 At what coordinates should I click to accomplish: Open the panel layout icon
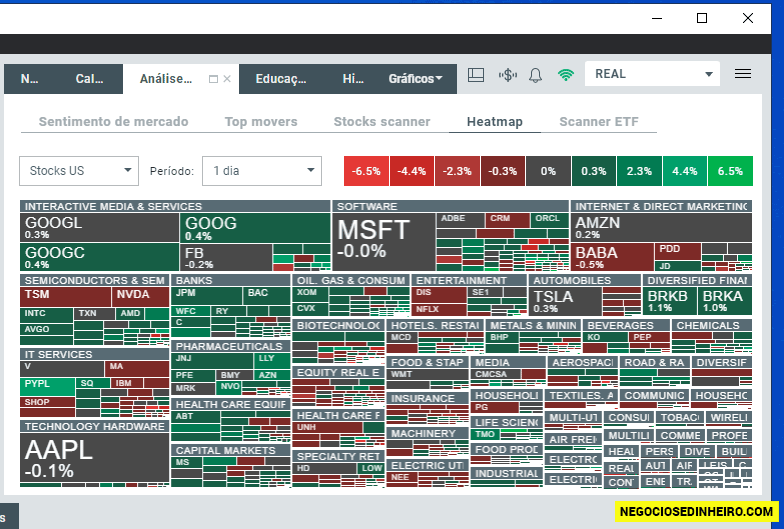(x=476, y=75)
